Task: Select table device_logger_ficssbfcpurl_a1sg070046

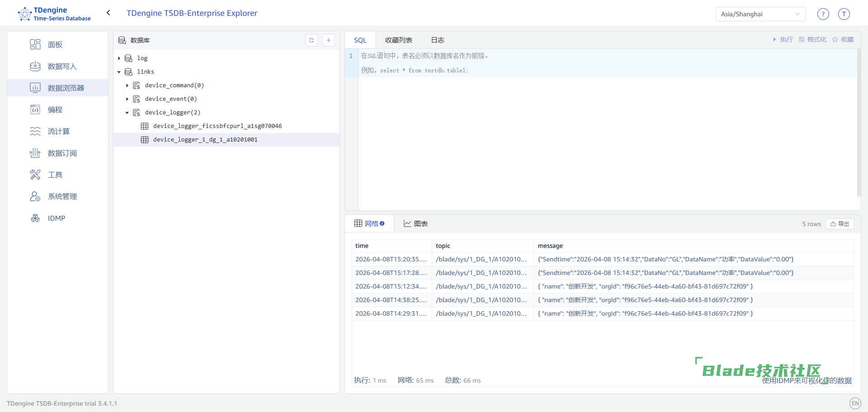Action: click(217, 126)
